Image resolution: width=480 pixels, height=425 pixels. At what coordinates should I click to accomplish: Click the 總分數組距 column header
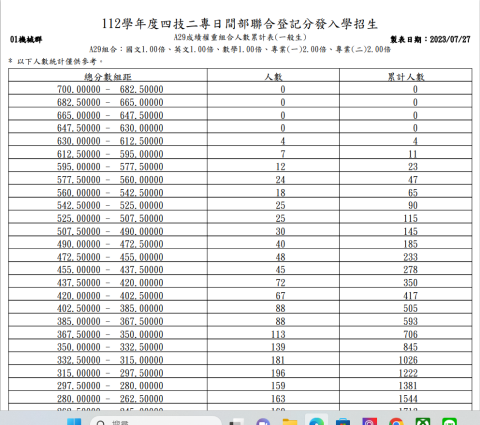[x=108, y=77]
